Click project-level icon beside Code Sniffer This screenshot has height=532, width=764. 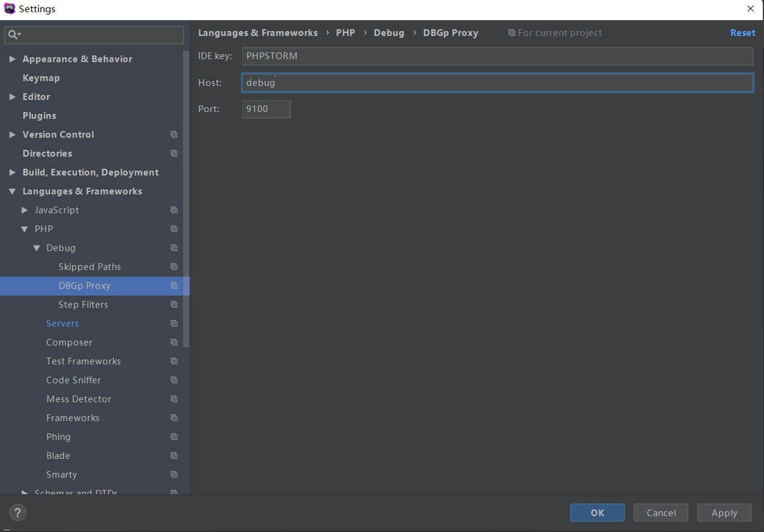pos(174,380)
